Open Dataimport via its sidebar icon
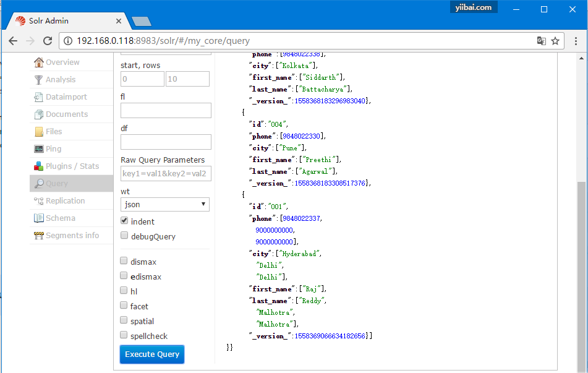 pyautogui.click(x=39, y=97)
